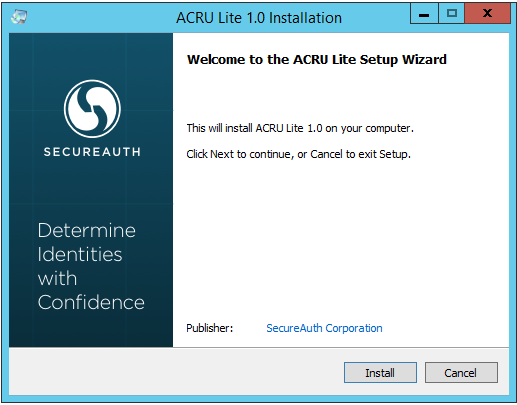Click the Welcome to ACRU Lite Setup Wizard heading
The image size is (517, 405).
(x=317, y=60)
